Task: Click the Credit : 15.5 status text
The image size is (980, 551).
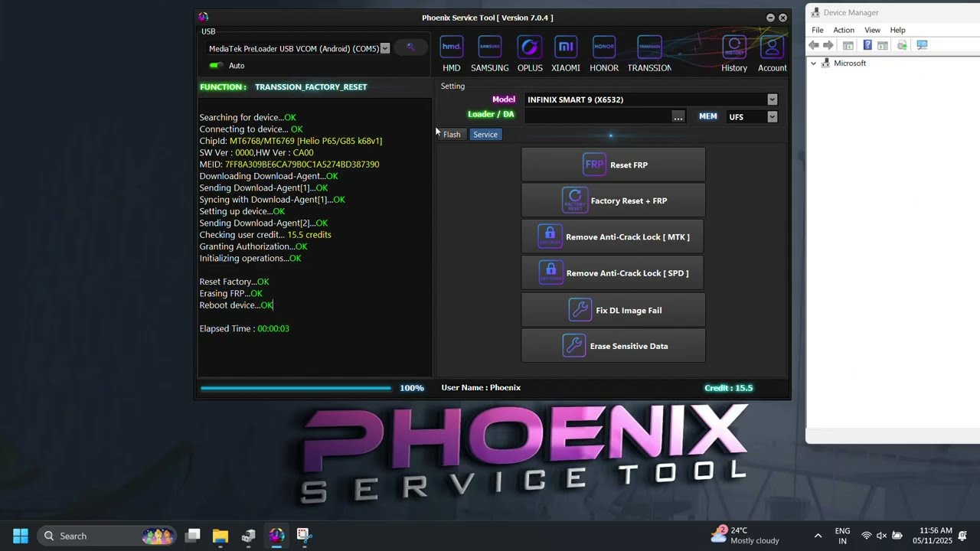Action: click(x=728, y=388)
